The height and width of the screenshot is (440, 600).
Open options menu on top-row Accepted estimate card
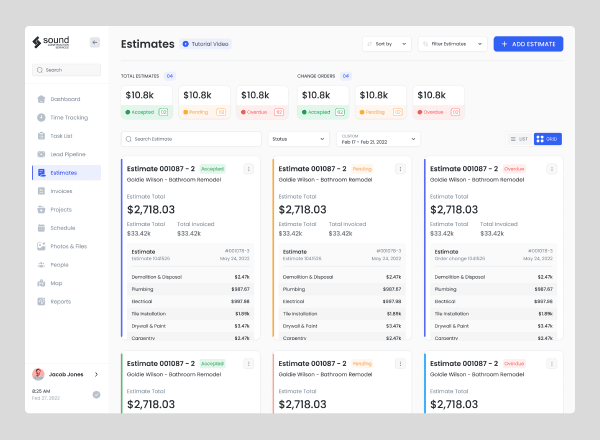pyautogui.click(x=248, y=169)
